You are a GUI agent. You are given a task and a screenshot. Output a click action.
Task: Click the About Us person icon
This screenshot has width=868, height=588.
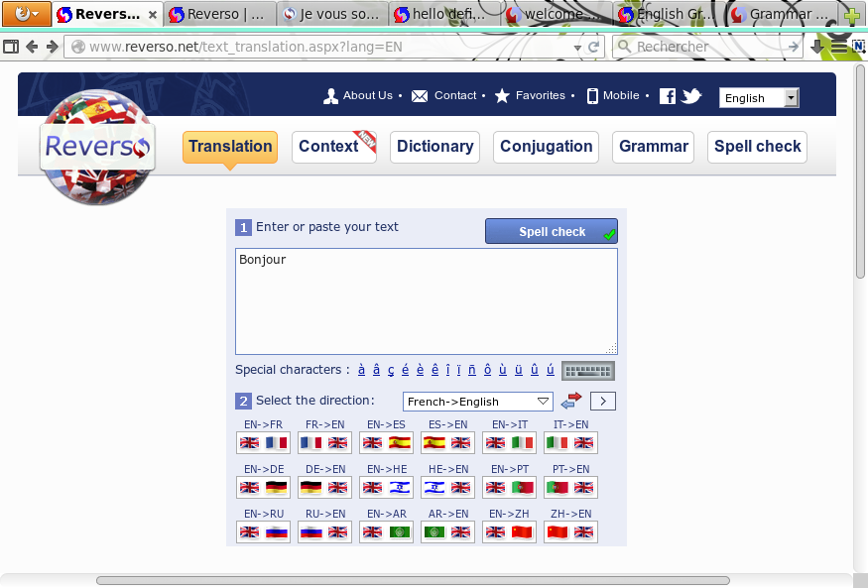click(330, 96)
